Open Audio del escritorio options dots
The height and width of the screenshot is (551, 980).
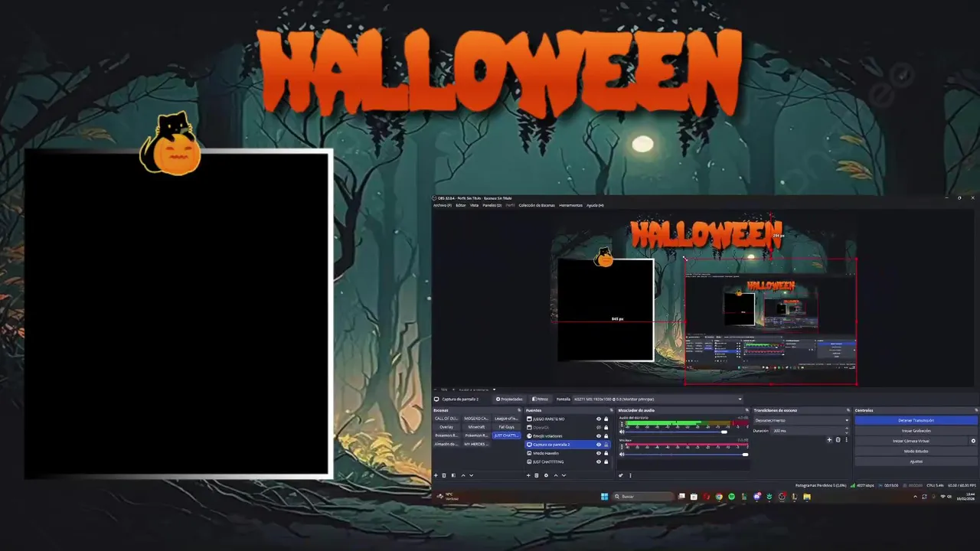coord(622,424)
